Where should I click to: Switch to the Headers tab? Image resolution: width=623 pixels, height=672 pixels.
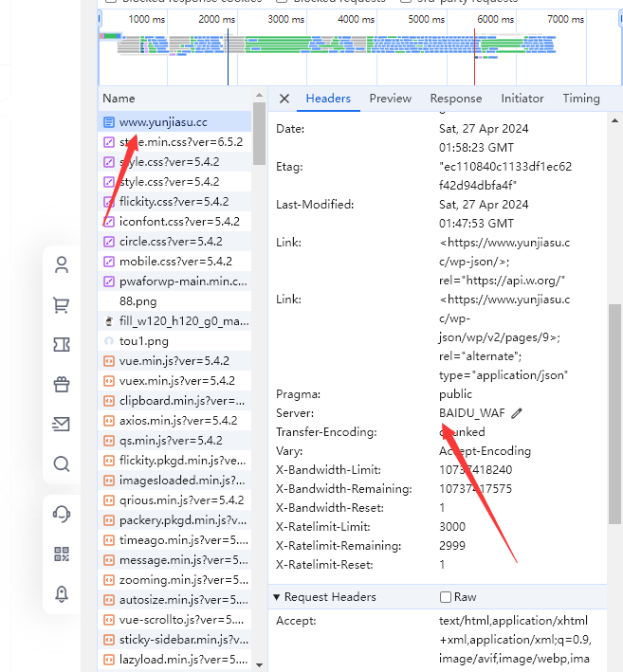(328, 99)
